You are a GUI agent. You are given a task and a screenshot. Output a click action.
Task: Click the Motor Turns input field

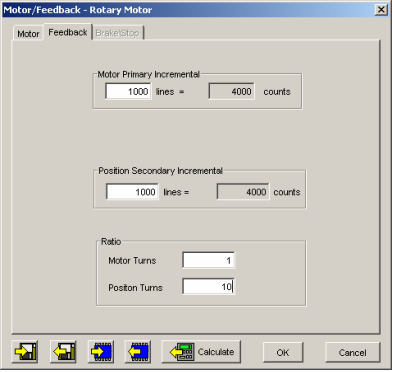(208, 260)
